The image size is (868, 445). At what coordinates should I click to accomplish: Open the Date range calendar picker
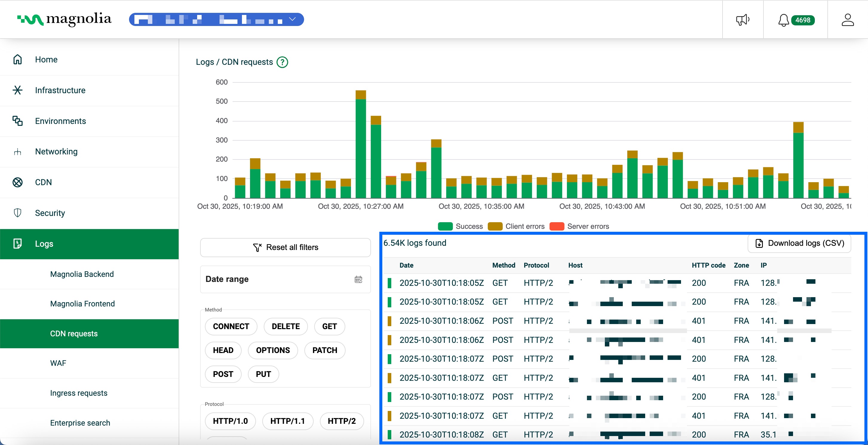coord(358,279)
